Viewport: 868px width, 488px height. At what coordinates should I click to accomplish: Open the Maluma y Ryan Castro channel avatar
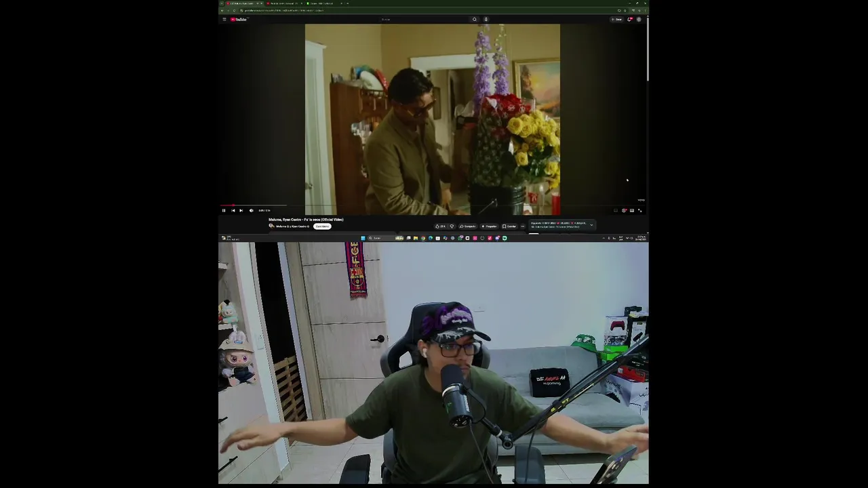click(x=271, y=226)
